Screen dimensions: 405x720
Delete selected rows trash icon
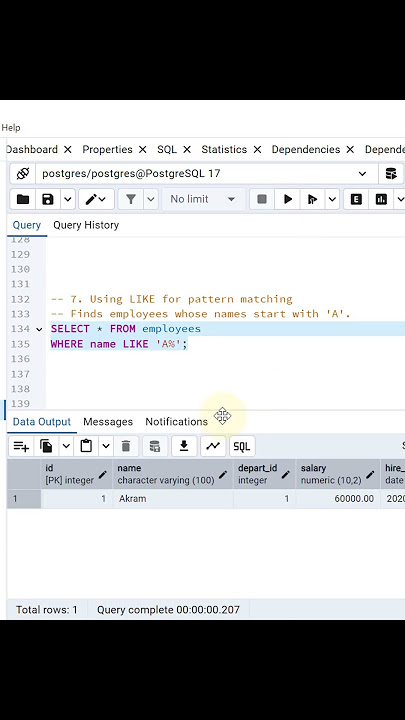[126, 446]
